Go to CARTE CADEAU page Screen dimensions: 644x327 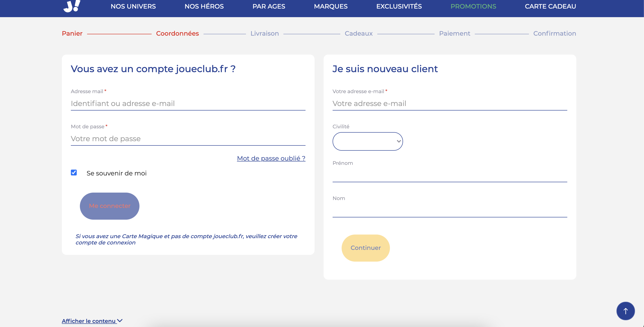(x=550, y=7)
